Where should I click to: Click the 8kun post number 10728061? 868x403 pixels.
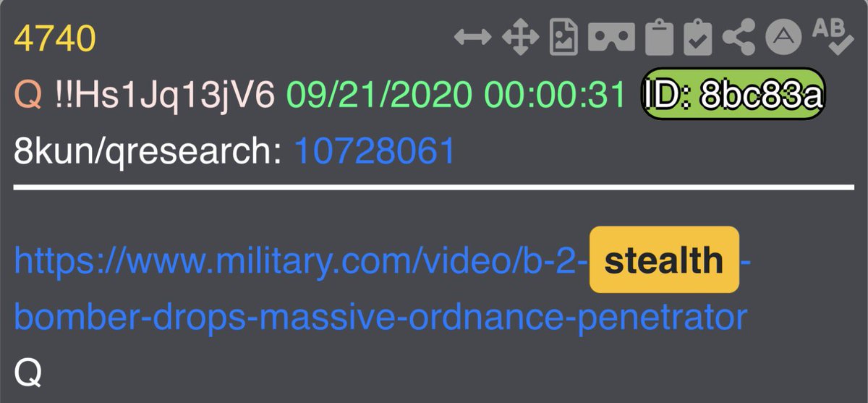[x=375, y=153]
